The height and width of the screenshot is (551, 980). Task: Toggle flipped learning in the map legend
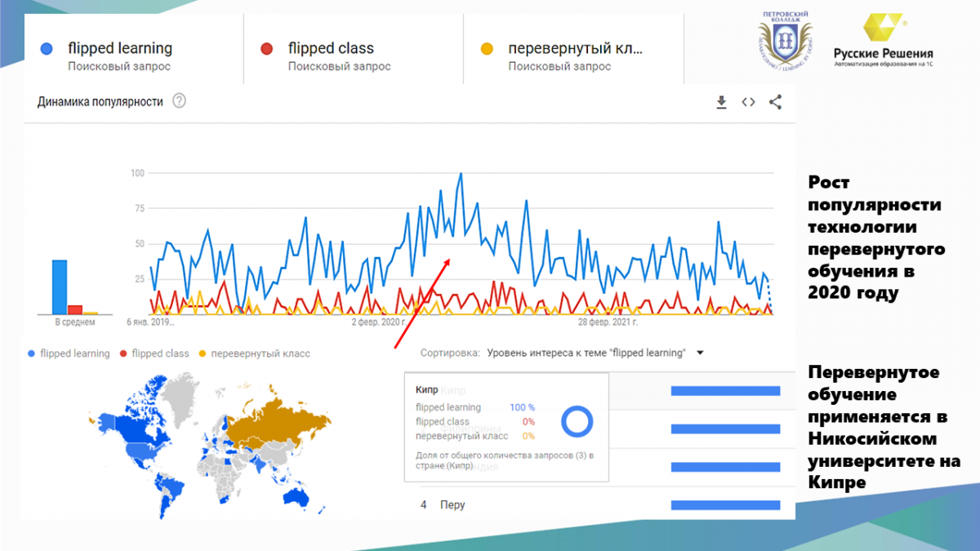point(69,353)
